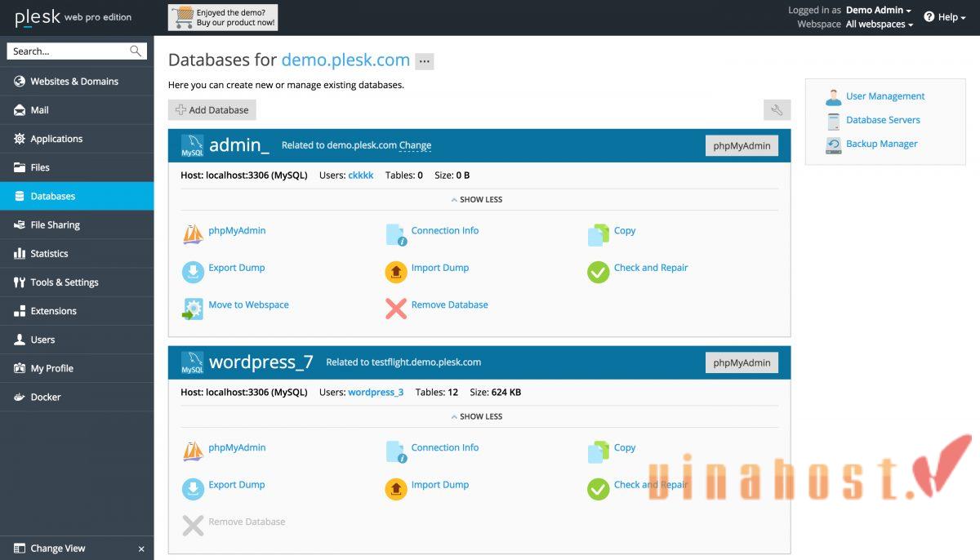The image size is (980, 560).
Task: Click the Users person icon in sidebar
Action: click(19, 340)
